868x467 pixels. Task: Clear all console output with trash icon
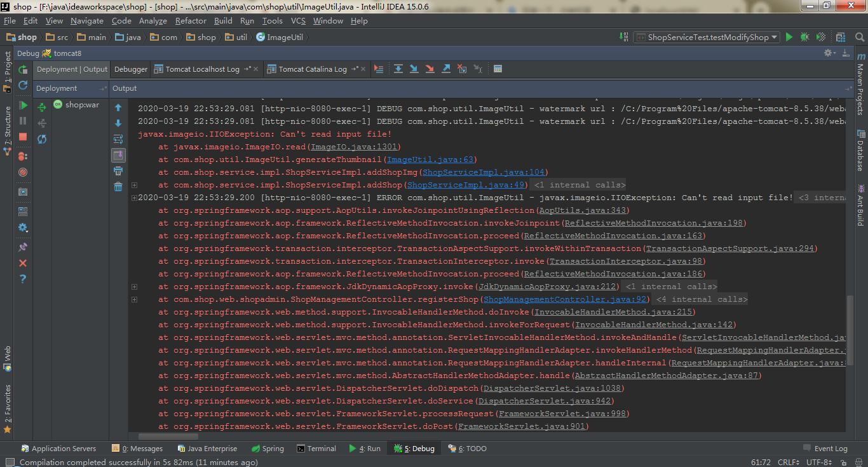(x=118, y=187)
